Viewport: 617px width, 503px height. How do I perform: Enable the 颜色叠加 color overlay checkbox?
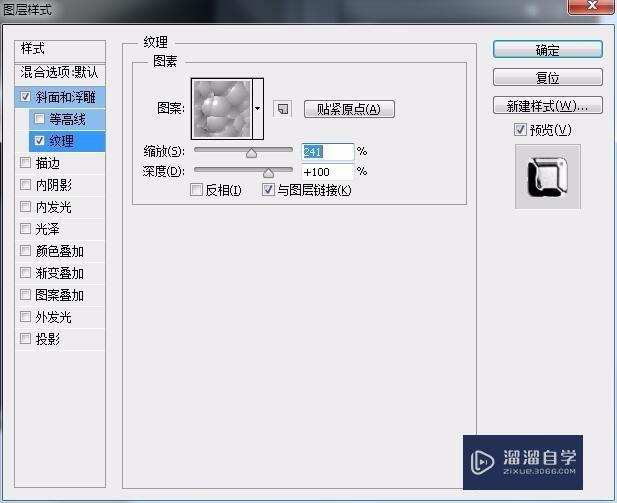pos(26,251)
